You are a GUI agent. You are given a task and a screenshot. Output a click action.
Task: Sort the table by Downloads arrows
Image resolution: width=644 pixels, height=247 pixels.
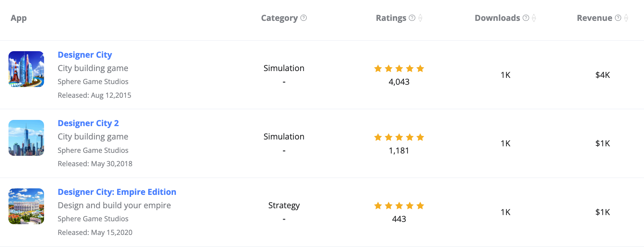(x=534, y=18)
